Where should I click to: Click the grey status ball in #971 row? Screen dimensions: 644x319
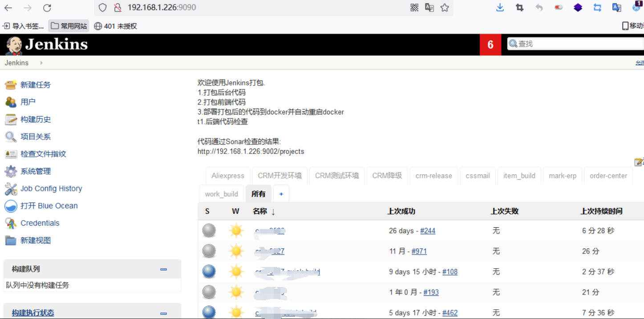pyautogui.click(x=209, y=251)
